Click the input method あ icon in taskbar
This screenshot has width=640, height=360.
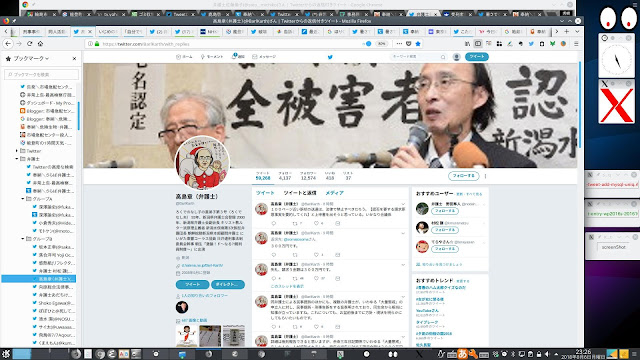pyautogui.click(x=462, y=354)
